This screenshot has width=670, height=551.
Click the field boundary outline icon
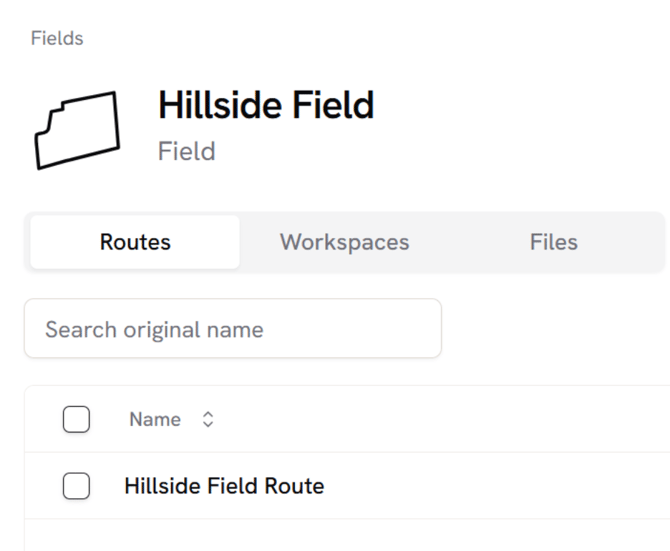tap(78, 130)
